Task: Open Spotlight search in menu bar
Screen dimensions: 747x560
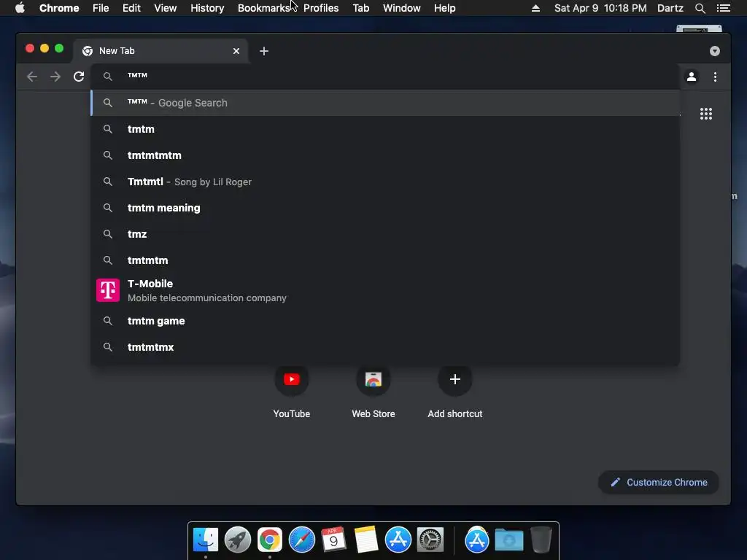Action: [x=700, y=8]
